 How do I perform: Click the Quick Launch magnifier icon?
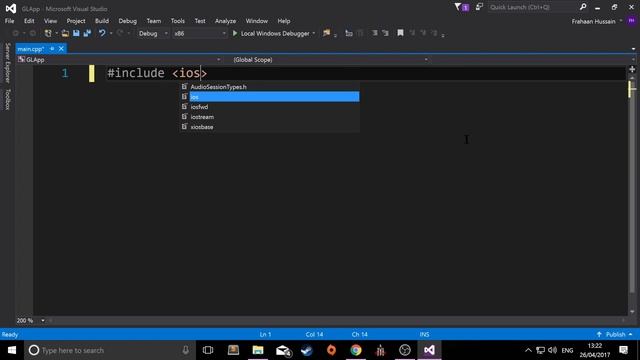point(583,7)
